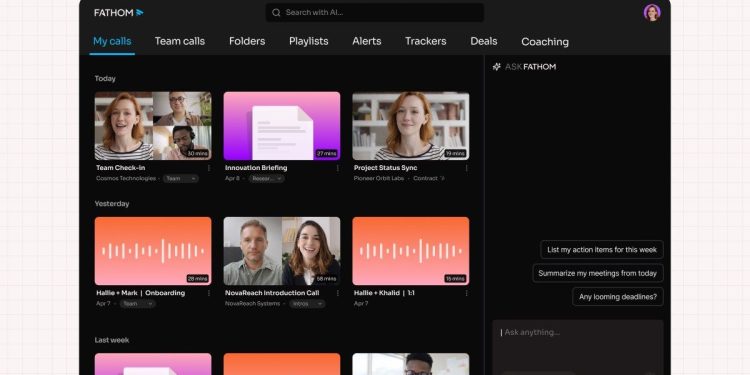
Task: Open more options for Team Check-in
Action: [x=209, y=168]
